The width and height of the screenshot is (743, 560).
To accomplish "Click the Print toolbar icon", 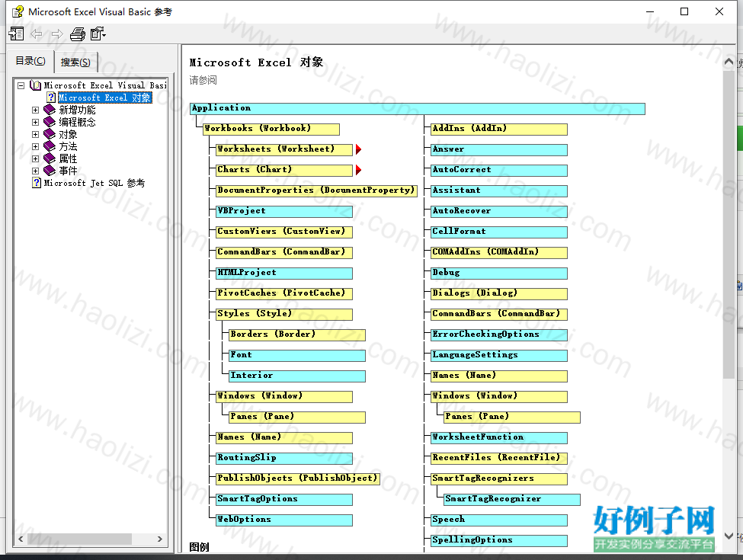I will pos(78,34).
